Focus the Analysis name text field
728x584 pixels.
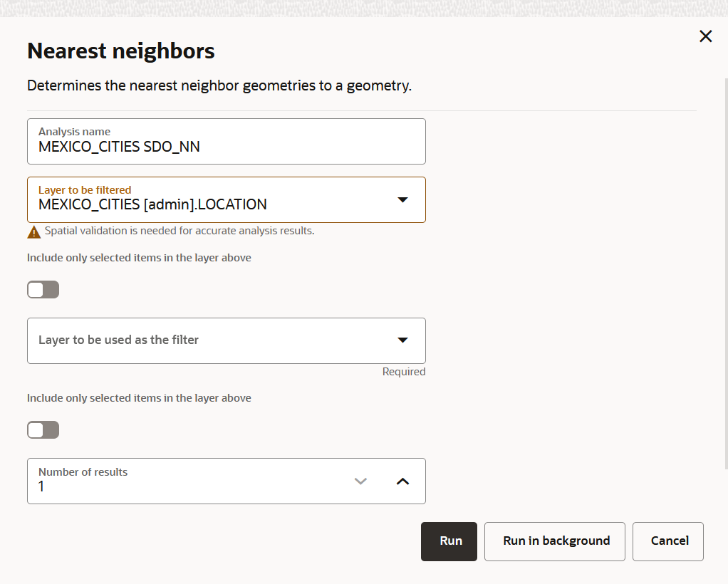pyautogui.click(x=227, y=141)
